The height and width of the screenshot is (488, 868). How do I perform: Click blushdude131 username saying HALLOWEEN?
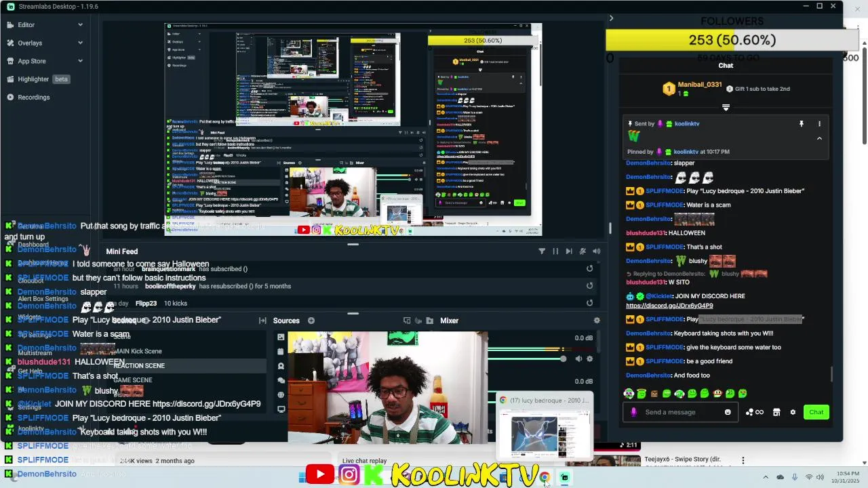click(x=646, y=233)
